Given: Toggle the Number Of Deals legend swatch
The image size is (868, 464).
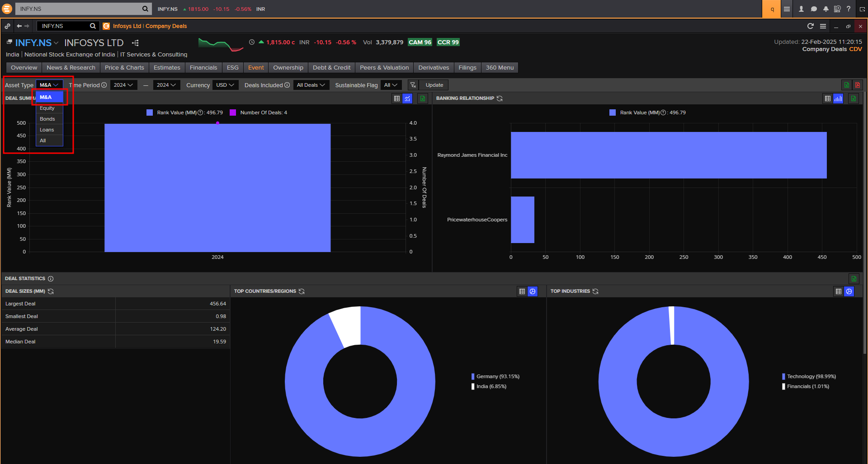Looking at the screenshot, I should tap(233, 113).
